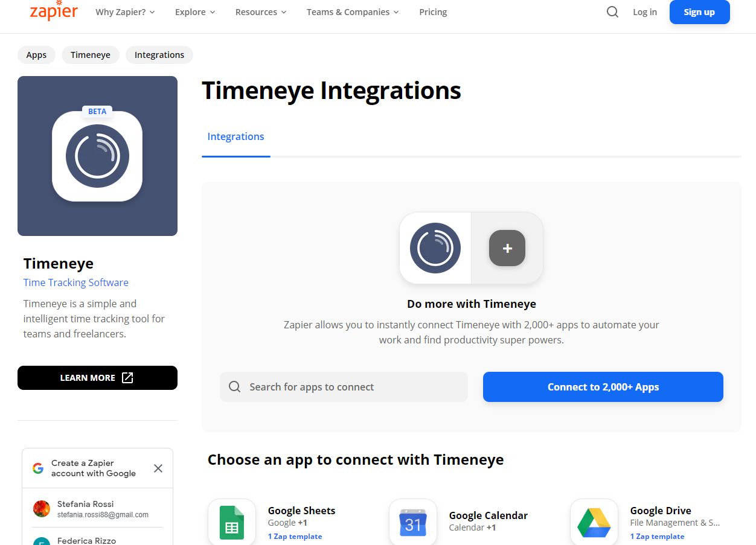Open the Pricing page
Screen dimensions: 756x545
(433, 12)
